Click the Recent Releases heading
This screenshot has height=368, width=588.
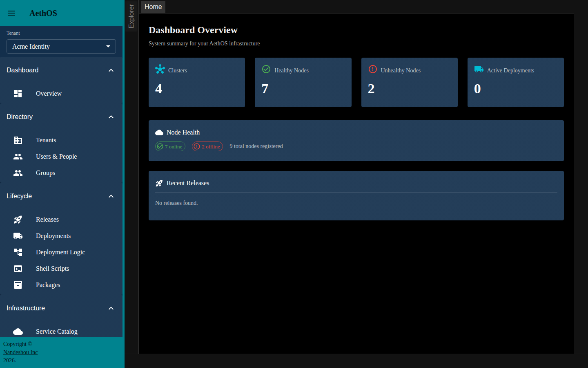(188, 183)
